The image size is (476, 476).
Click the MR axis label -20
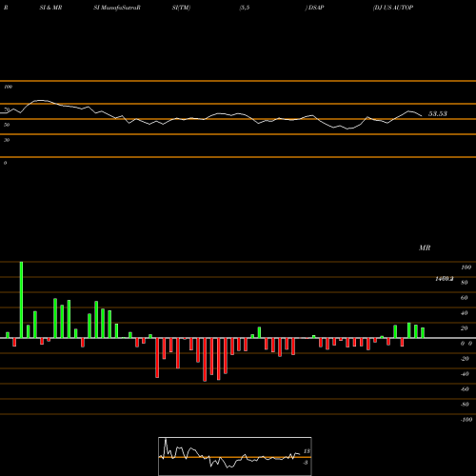point(465,359)
